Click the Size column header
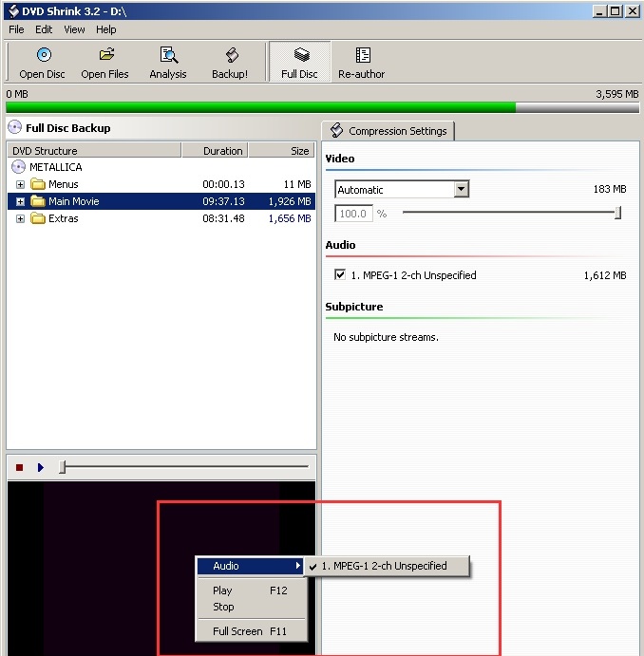644x656 pixels. coord(281,151)
